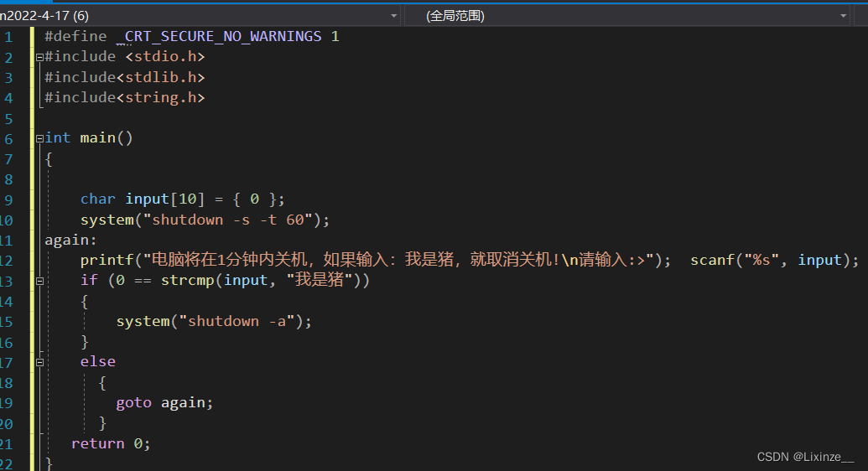Click the return 0; statement
Screen dimensions: 868x471
pos(111,444)
